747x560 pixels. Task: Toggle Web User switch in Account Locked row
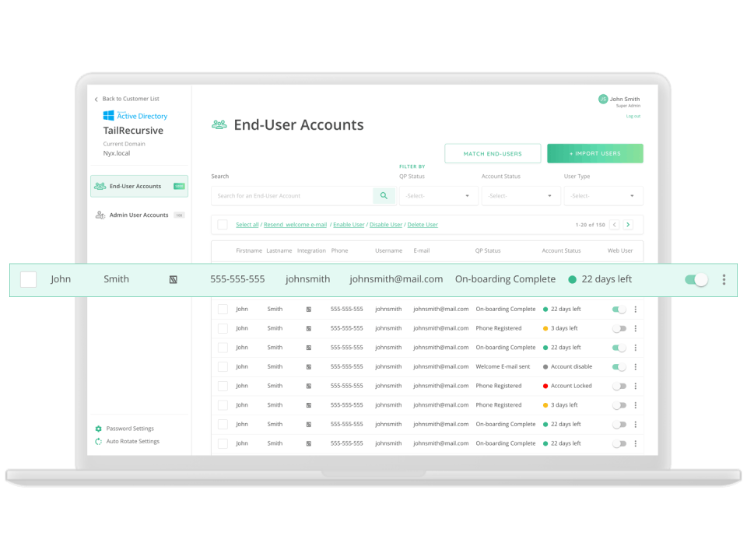tap(619, 387)
